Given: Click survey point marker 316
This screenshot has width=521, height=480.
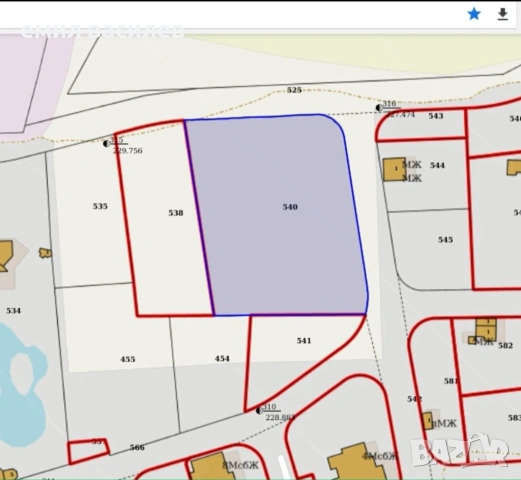Looking at the screenshot, I should 378,108.
